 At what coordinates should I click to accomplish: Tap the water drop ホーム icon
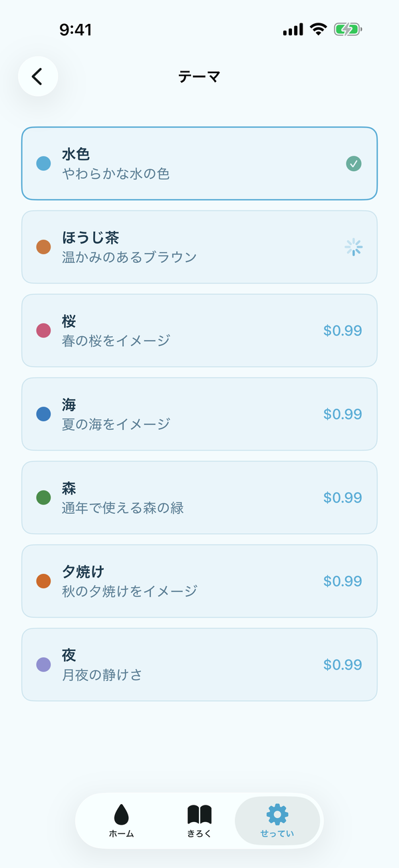click(x=120, y=813)
